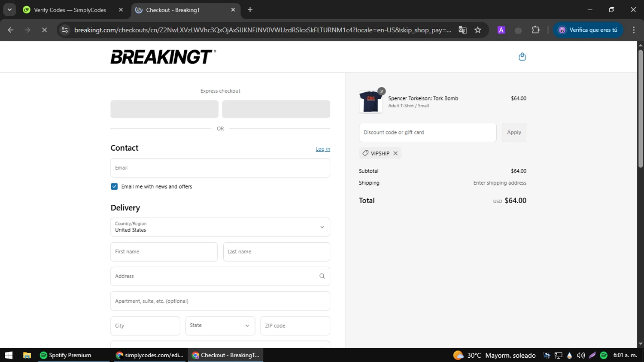The height and width of the screenshot is (362, 644).
Task: Click the Discount code or gift card field
Action: point(428,132)
